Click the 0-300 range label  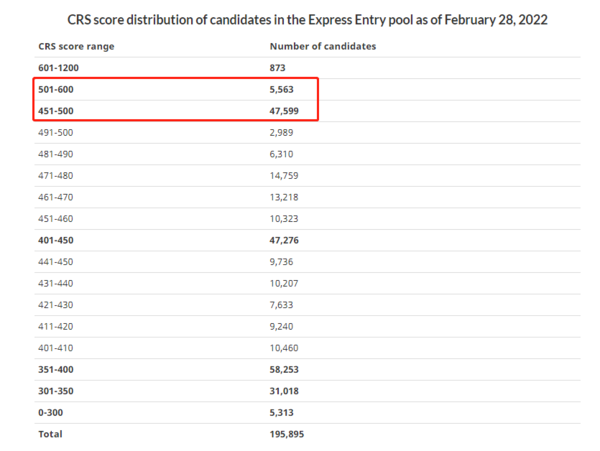[52, 412]
